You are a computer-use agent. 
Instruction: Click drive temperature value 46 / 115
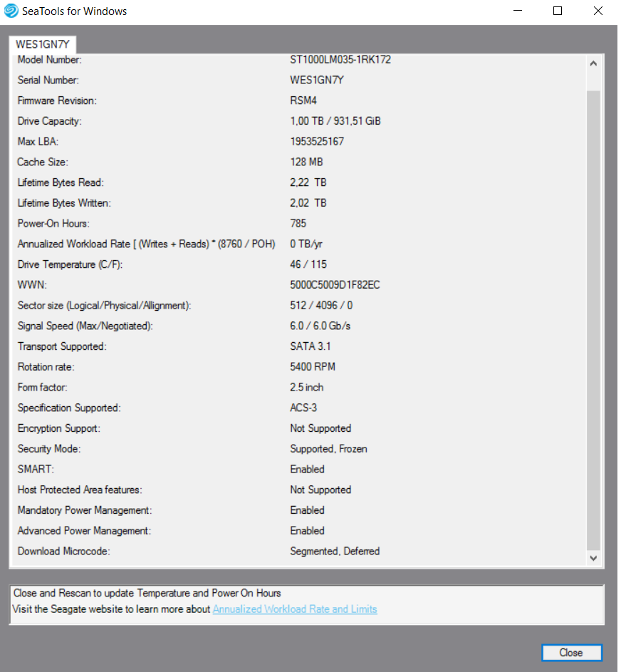[308, 264]
